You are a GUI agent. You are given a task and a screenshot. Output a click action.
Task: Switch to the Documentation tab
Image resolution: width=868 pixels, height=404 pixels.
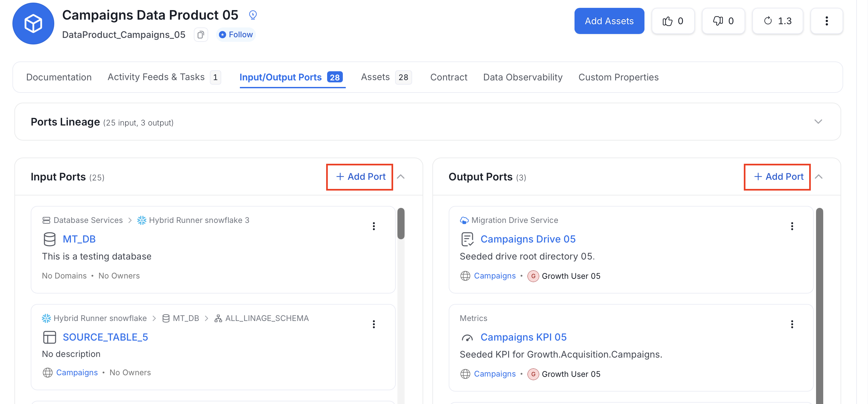coord(59,77)
